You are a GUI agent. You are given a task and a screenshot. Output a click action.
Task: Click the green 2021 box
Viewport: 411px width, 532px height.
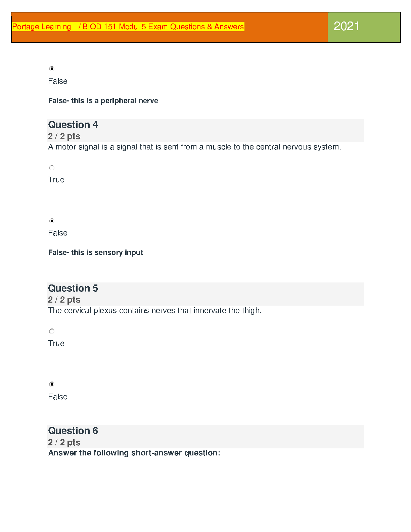(x=364, y=27)
